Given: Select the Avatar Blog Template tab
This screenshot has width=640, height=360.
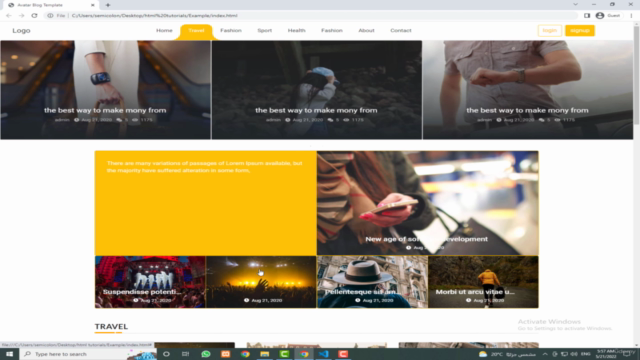Looking at the screenshot, I should pos(51,5).
